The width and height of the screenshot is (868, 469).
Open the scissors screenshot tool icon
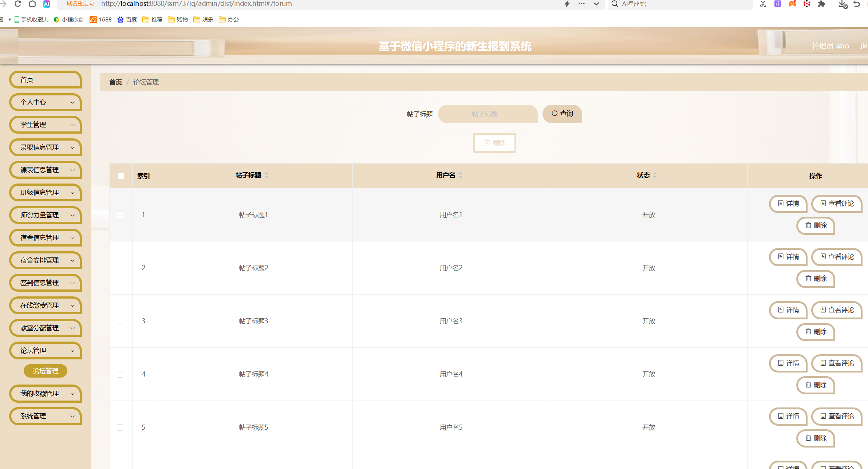pyautogui.click(x=763, y=4)
